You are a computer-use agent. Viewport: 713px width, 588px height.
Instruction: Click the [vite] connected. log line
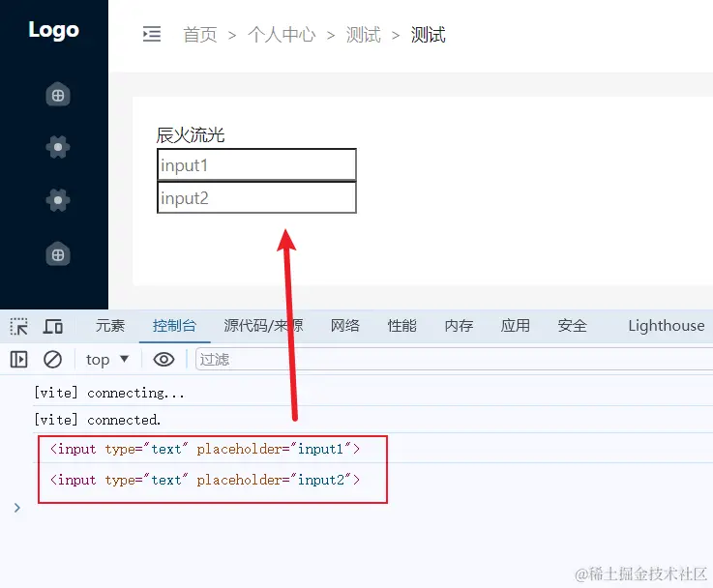[x=98, y=420]
